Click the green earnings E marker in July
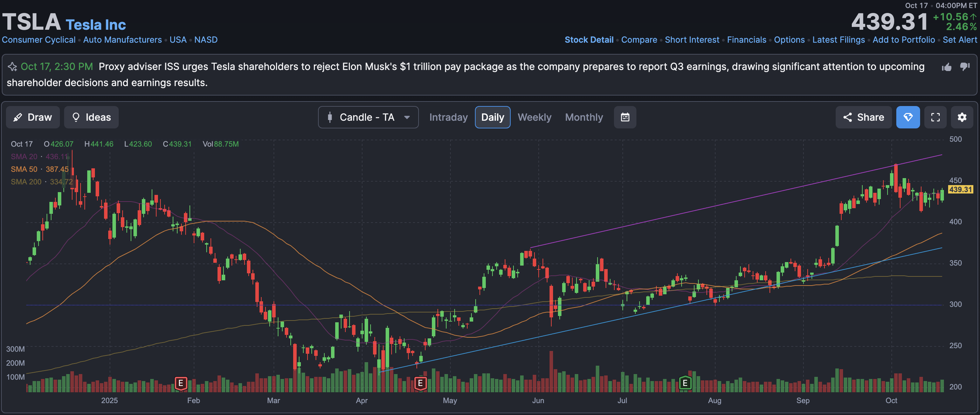 pos(685,383)
